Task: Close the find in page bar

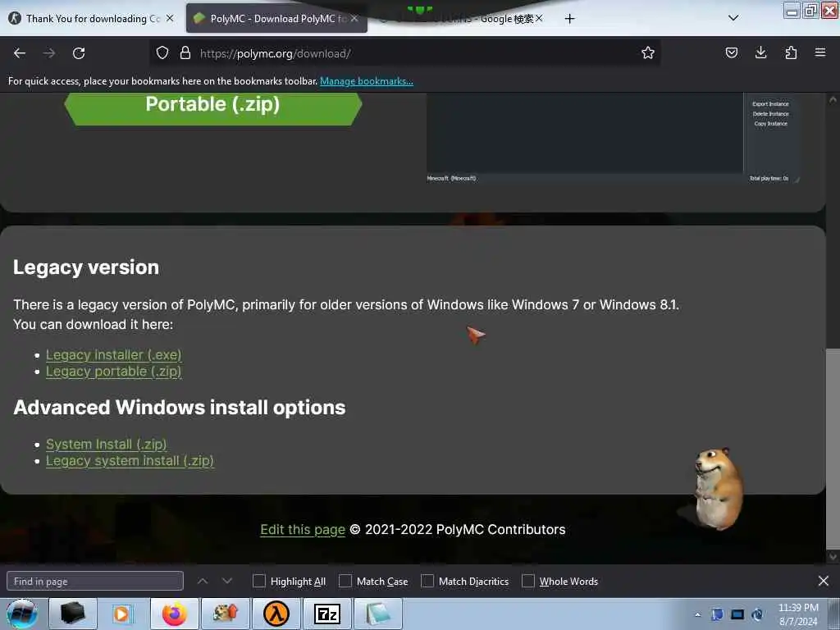Action: pos(824,582)
